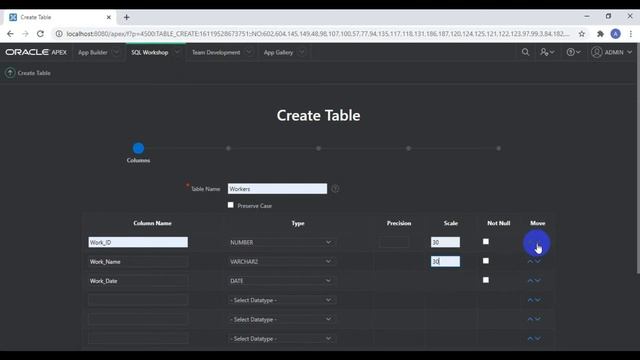Click the Scale field for Work_ID
This screenshot has height=360, width=640.
tap(445, 242)
